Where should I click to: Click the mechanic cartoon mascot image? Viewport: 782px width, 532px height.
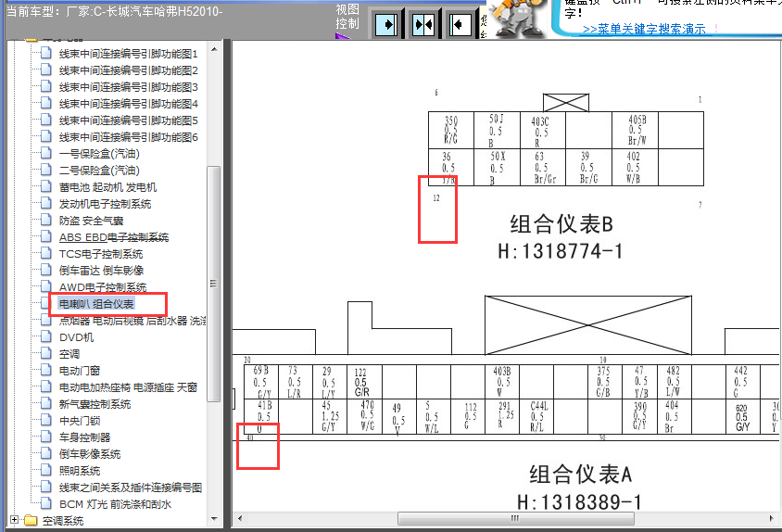pos(517,19)
